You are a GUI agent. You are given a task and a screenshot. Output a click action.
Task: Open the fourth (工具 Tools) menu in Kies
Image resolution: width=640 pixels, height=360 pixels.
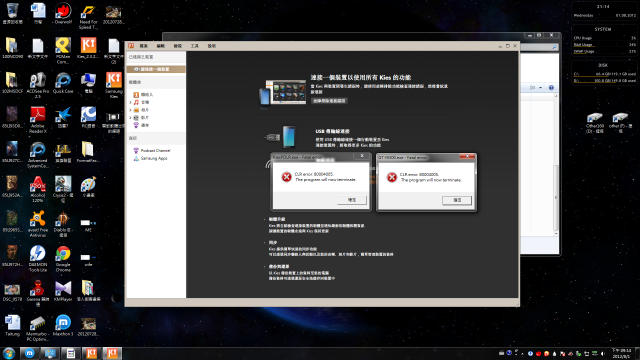click(195, 46)
